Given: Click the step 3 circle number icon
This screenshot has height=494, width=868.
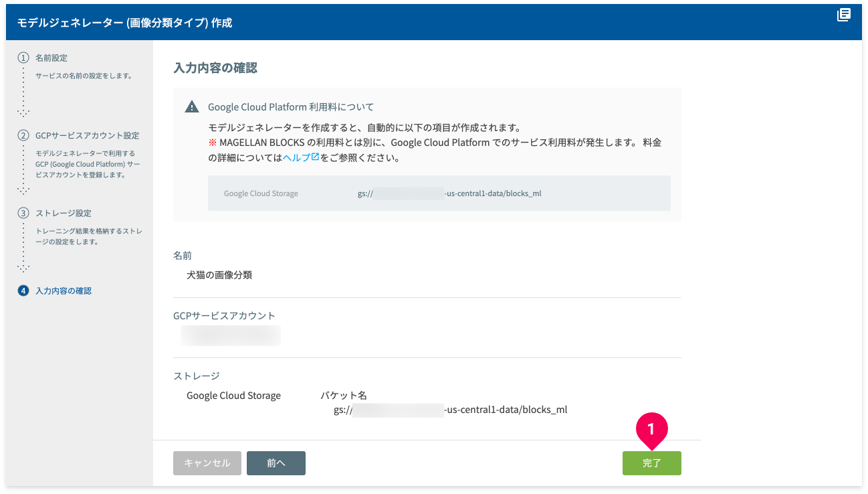Looking at the screenshot, I should click(x=23, y=213).
